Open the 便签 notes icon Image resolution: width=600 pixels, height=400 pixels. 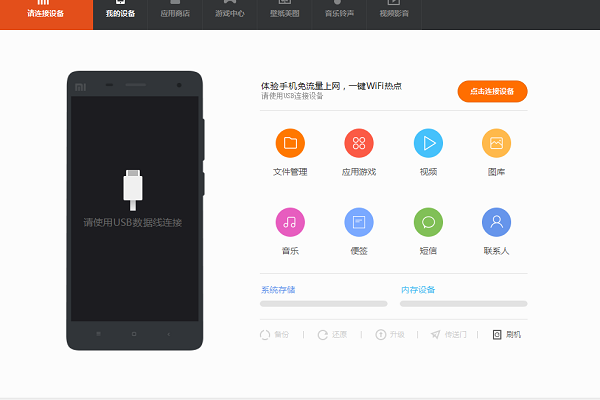click(x=359, y=222)
